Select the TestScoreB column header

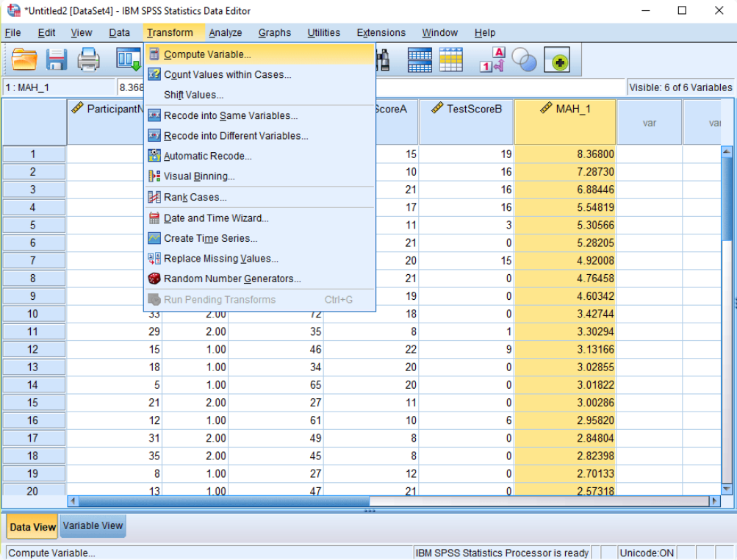tap(466, 121)
